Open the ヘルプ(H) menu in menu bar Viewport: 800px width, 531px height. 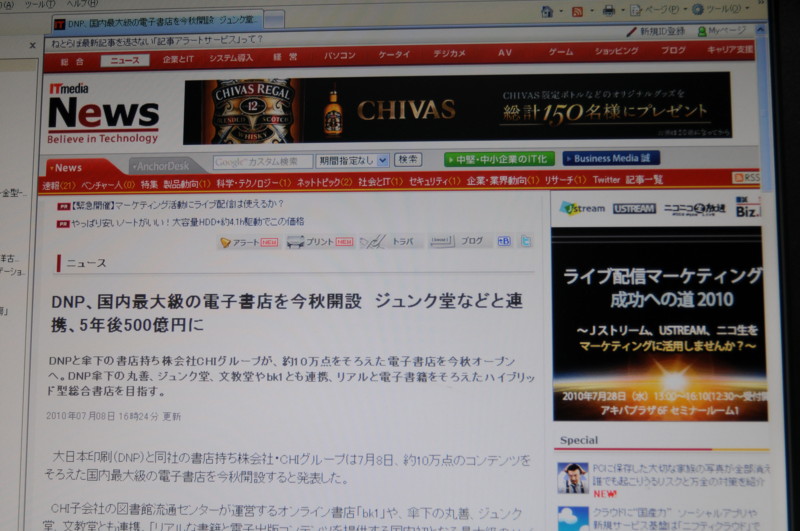pyautogui.click(x=82, y=4)
